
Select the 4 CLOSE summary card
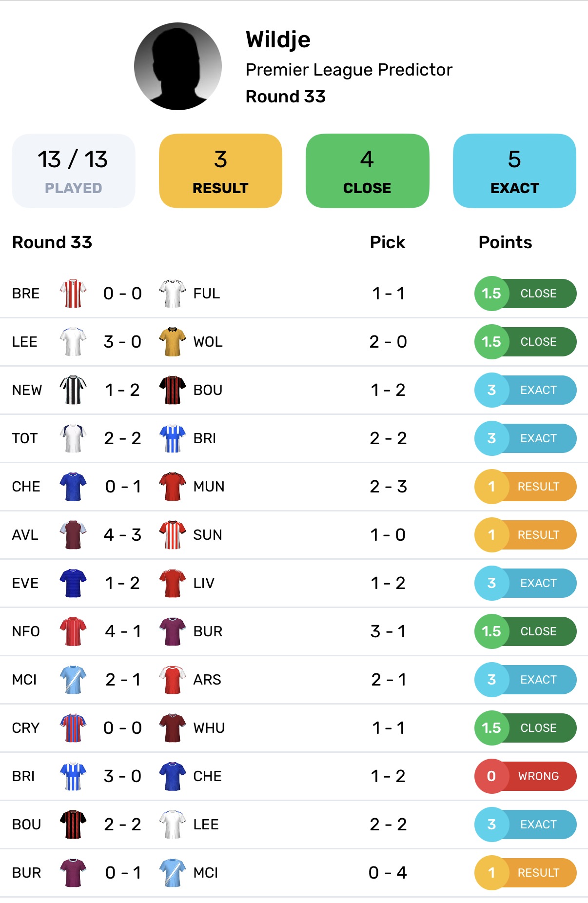[367, 171]
